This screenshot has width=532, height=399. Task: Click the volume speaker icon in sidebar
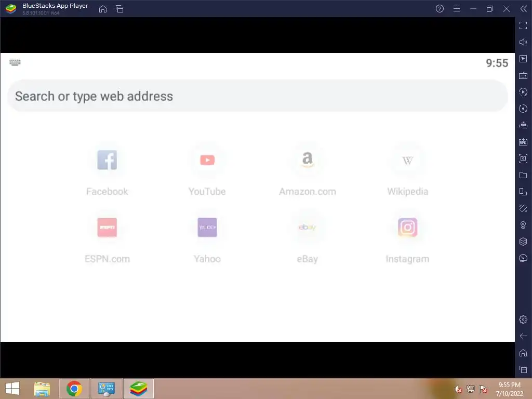(523, 42)
